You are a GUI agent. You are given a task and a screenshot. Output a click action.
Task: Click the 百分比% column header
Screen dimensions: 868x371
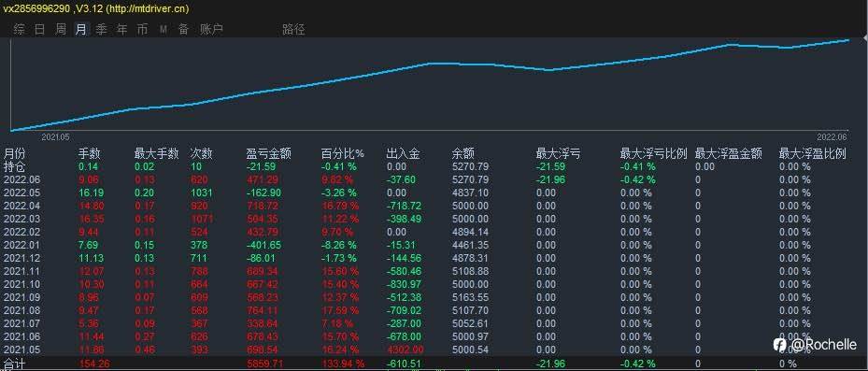point(343,153)
